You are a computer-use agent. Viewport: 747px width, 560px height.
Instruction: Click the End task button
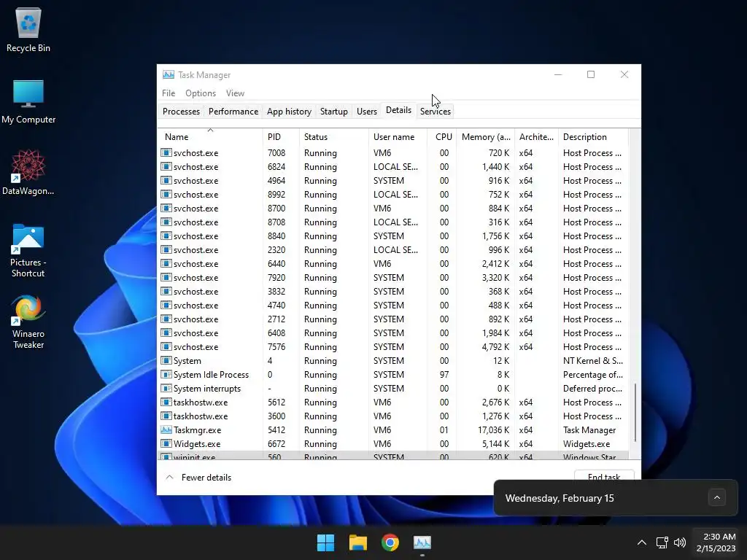click(604, 477)
